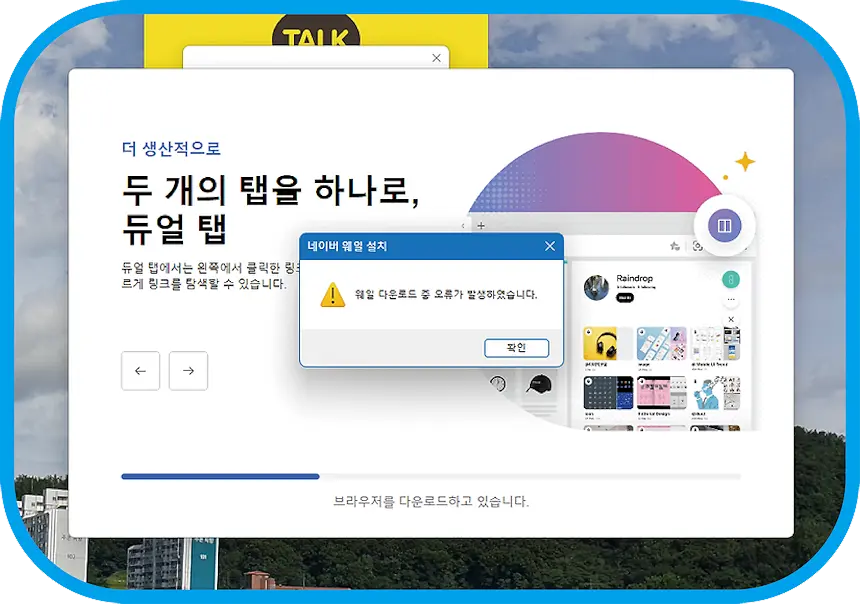The height and width of the screenshot is (604, 860).
Task: Click the 더 생산적으로 subtitle text
Action: [171, 149]
